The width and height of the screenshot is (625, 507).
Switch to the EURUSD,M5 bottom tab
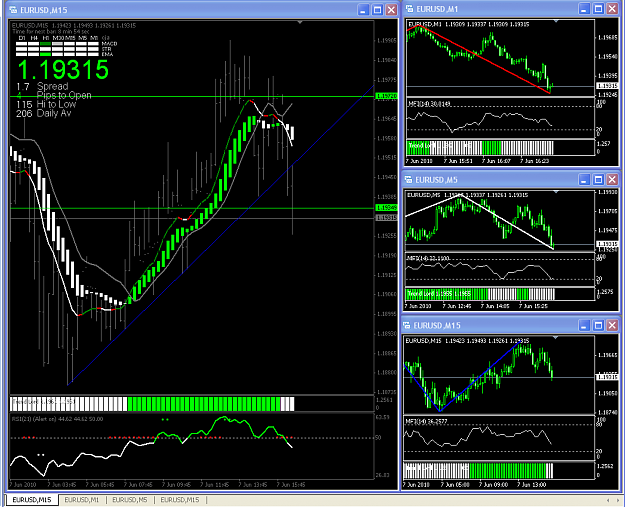(130, 499)
